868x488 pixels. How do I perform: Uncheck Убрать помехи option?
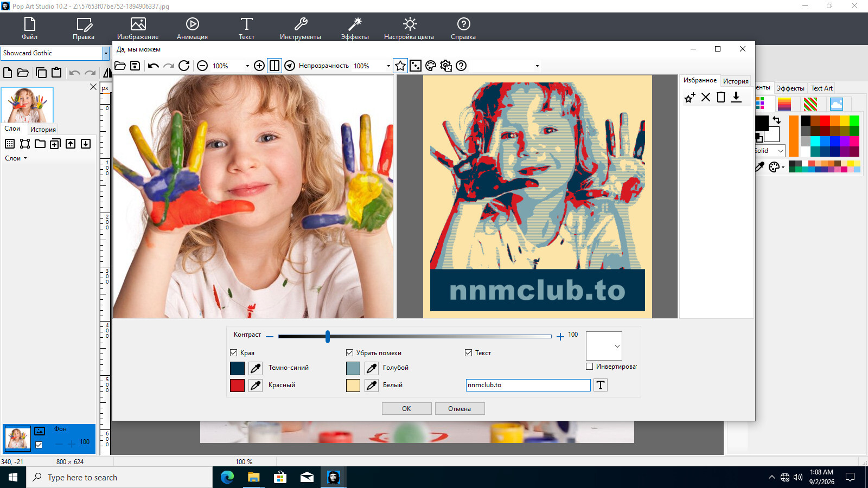click(x=350, y=352)
